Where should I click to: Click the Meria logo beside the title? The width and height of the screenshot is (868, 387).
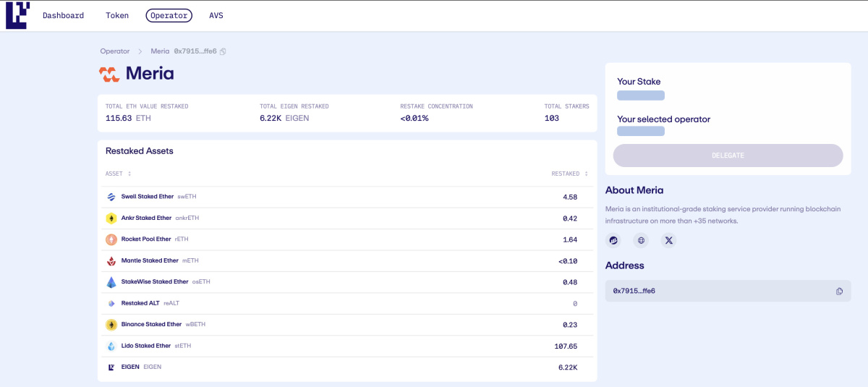(x=109, y=74)
